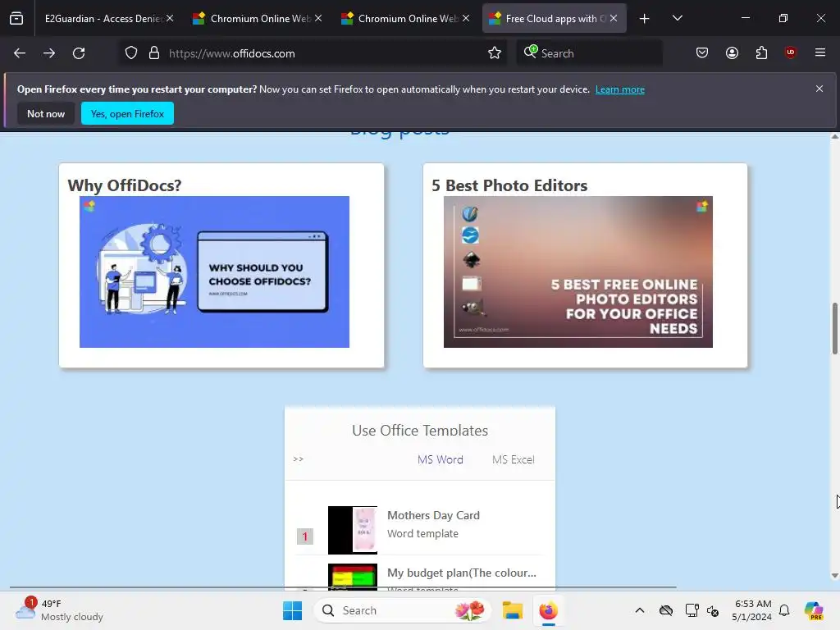Click the Firefox taskbar icon

[x=549, y=610]
